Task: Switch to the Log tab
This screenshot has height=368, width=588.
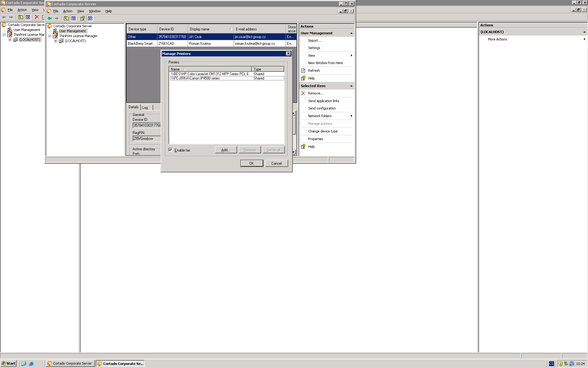Action: [145, 108]
